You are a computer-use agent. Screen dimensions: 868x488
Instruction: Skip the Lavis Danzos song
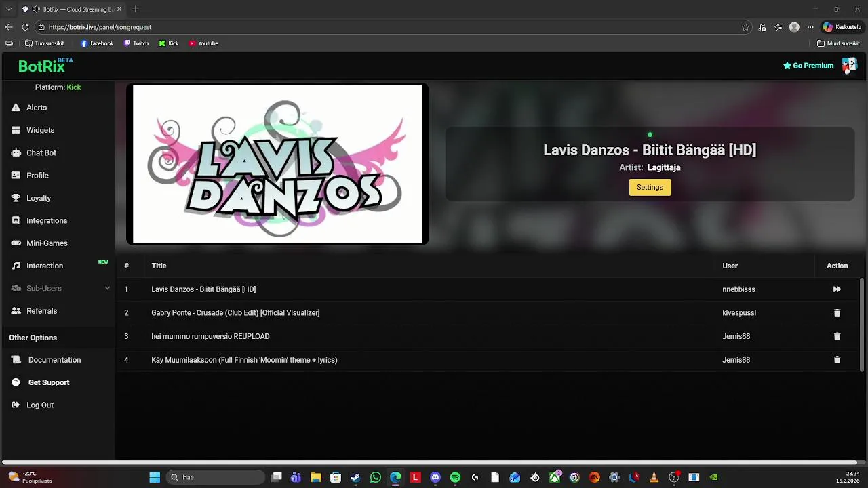(x=837, y=289)
